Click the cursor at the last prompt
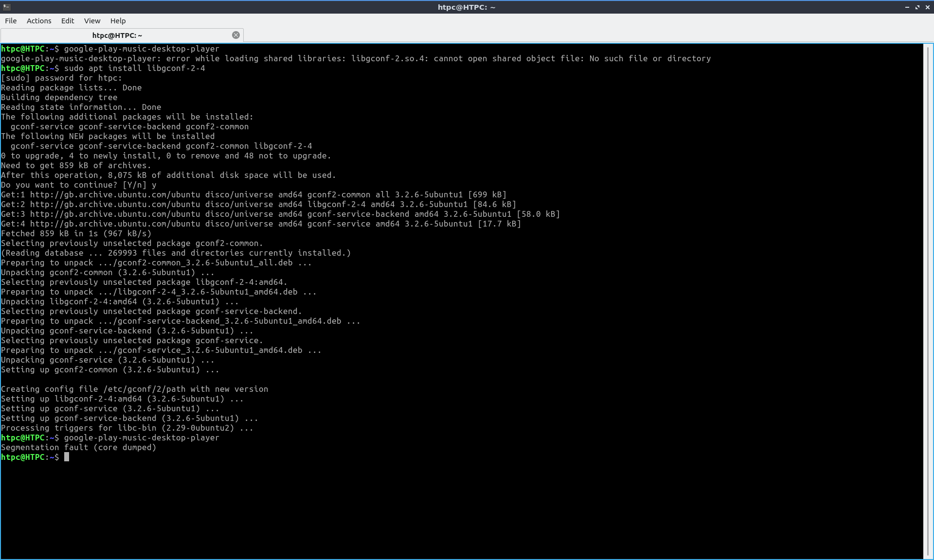The width and height of the screenshot is (934, 560). coord(67,457)
